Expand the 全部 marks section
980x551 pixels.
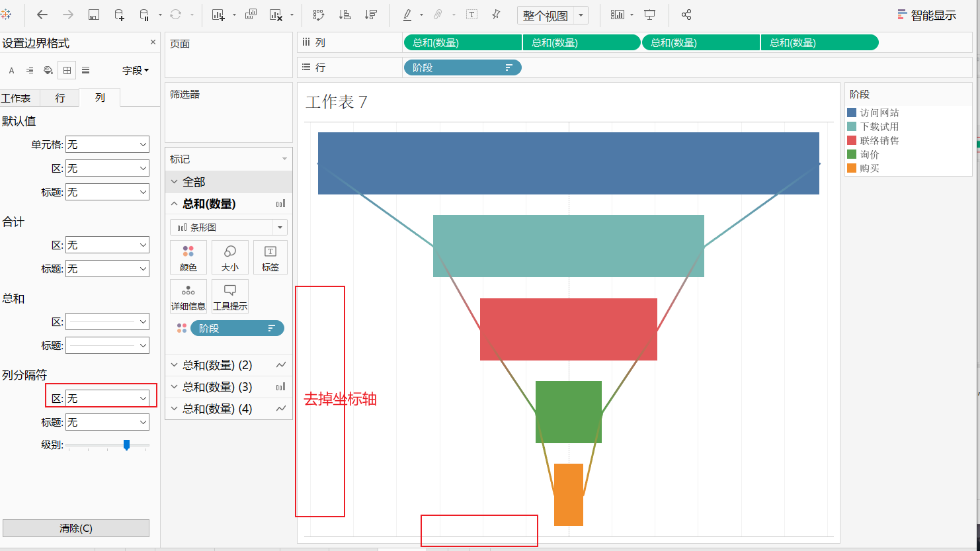(175, 181)
